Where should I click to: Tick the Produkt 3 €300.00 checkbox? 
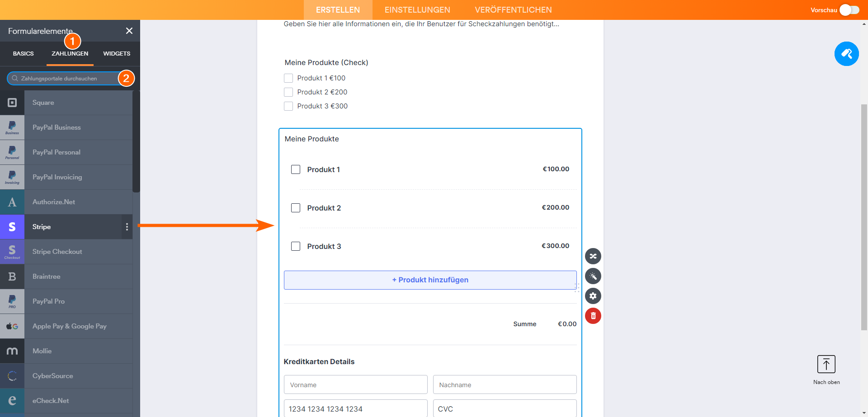click(296, 246)
